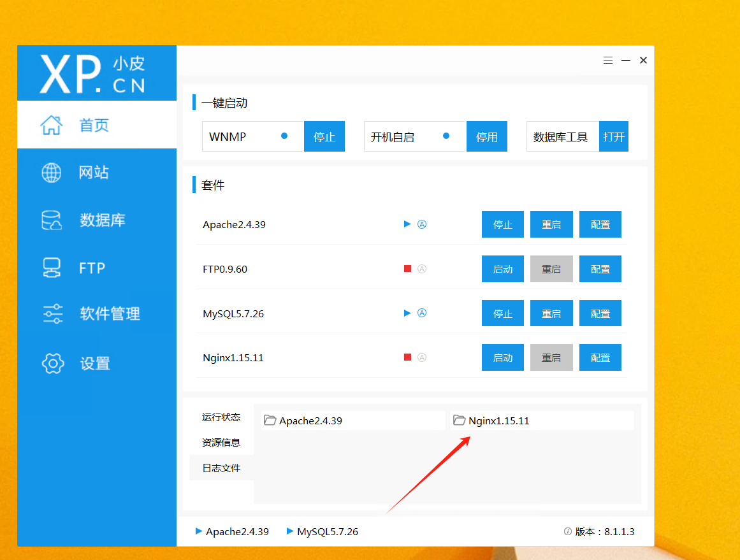Open Nginx1.15.11 配置 settings
The image size is (740, 560).
[x=600, y=357]
